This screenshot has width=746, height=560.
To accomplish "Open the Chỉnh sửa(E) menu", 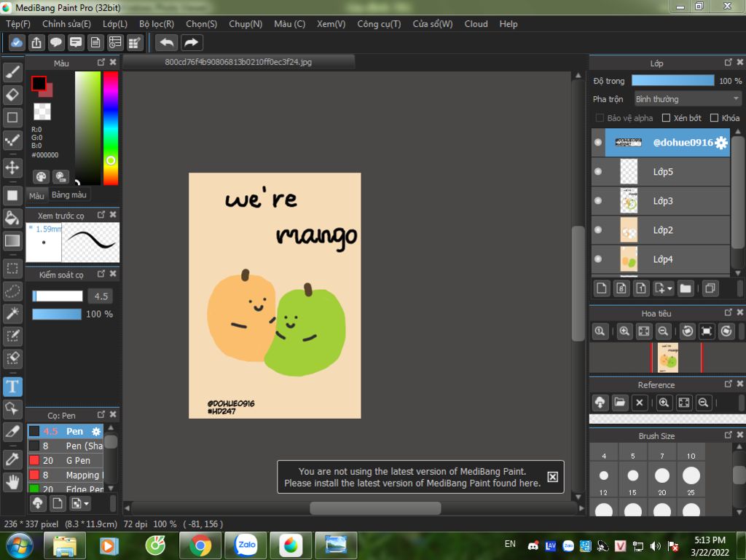I will pos(66,24).
